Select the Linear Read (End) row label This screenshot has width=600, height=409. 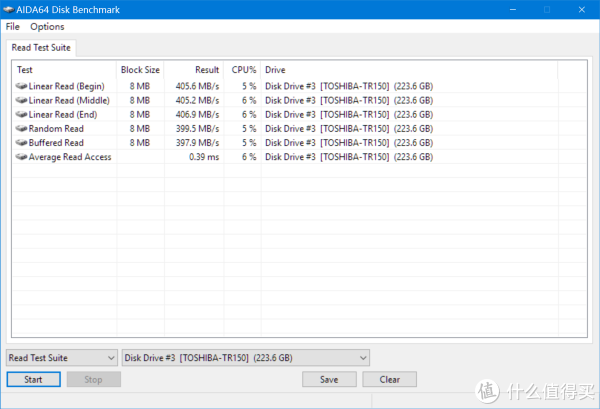coord(63,115)
